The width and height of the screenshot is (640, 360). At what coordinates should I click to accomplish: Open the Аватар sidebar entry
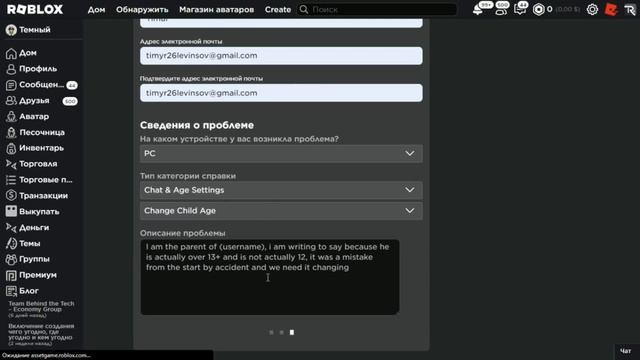coord(27,116)
